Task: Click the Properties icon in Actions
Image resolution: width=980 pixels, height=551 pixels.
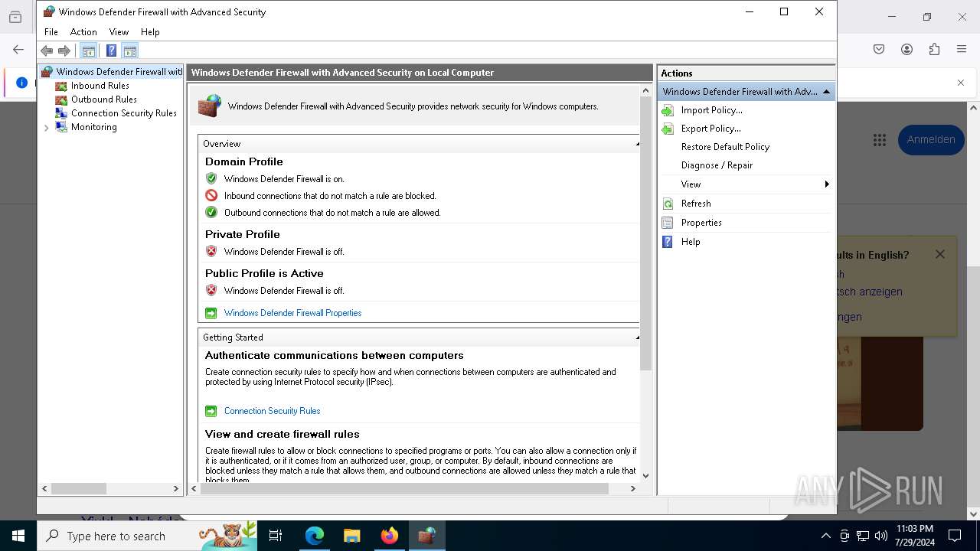Action: [x=668, y=223]
